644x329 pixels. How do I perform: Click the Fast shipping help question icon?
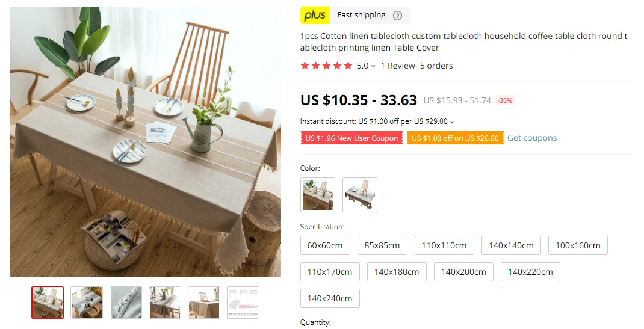(397, 16)
